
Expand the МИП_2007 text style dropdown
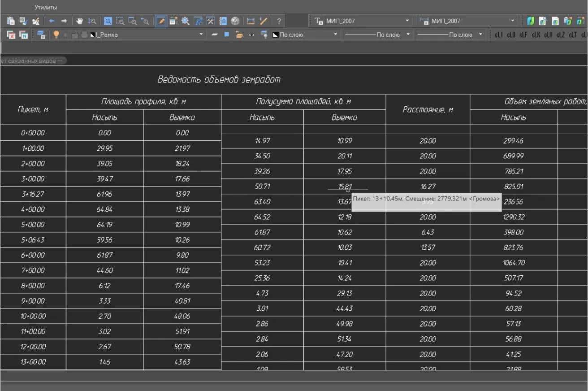407,21
